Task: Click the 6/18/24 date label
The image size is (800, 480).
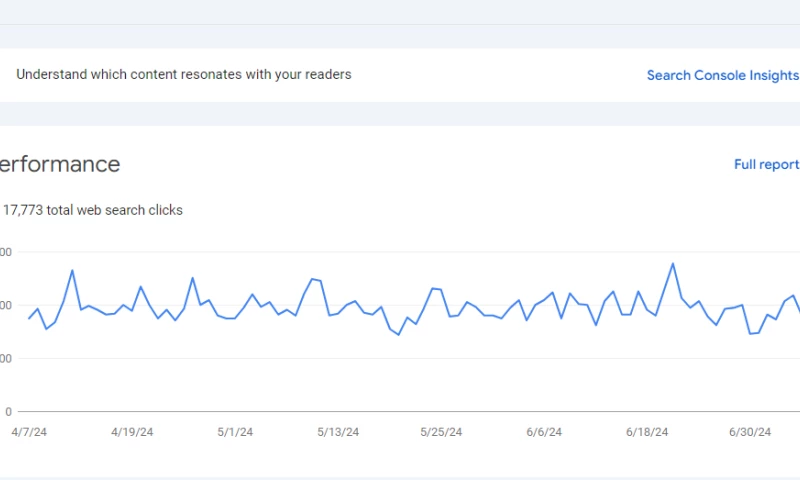Action: [646, 432]
